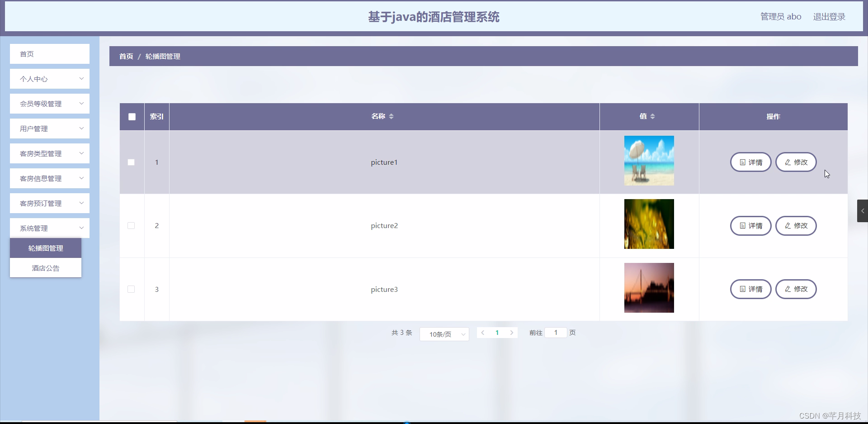Image resolution: width=868 pixels, height=424 pixels.
Task: Click the 详情 button for picture1
Action: [750, 162]
